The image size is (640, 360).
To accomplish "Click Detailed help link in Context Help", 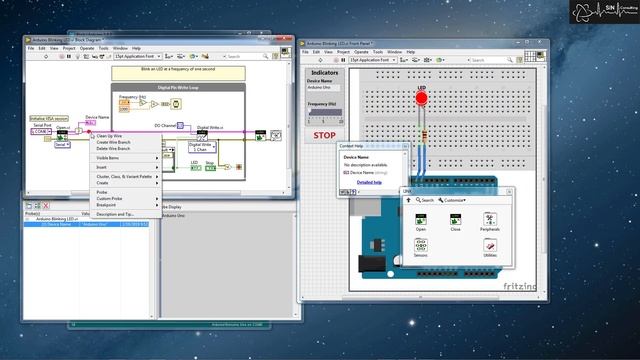I will click(369, 182).
